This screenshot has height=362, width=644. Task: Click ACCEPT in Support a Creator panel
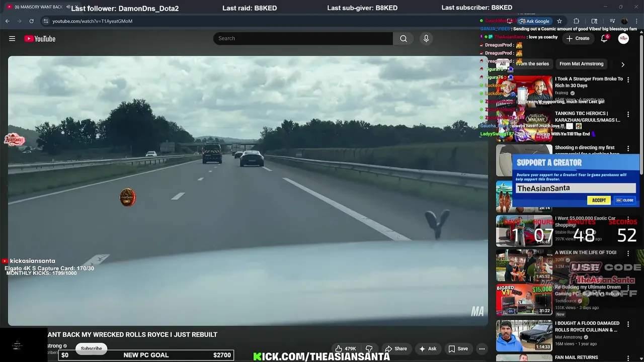point(599,200)
